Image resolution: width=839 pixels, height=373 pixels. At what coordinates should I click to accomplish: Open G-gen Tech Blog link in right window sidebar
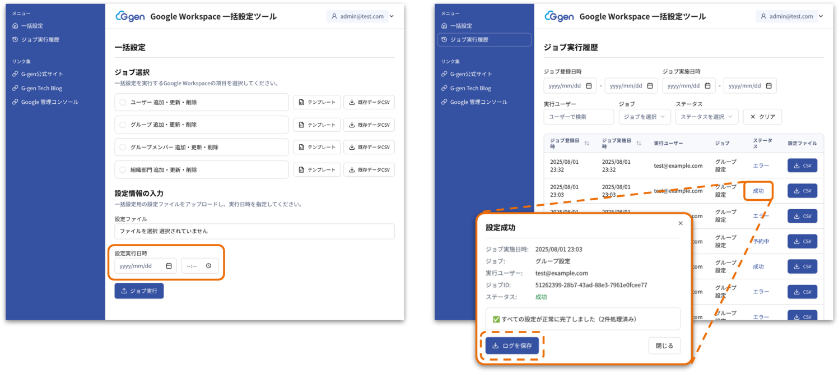point(466,88)
